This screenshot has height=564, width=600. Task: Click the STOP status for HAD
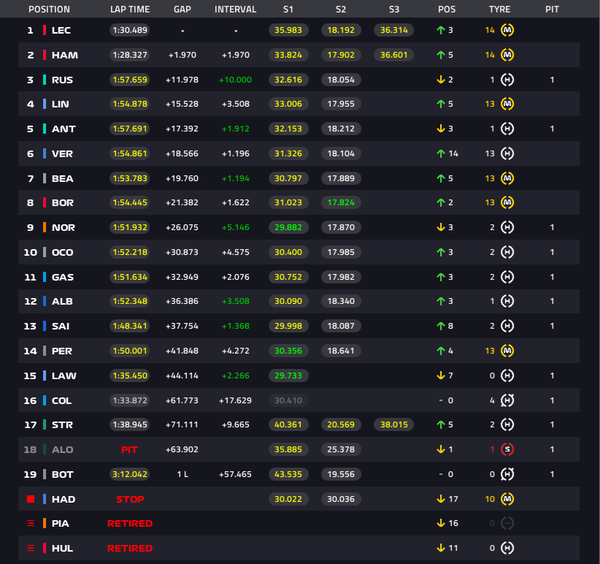tap(130, 499)
